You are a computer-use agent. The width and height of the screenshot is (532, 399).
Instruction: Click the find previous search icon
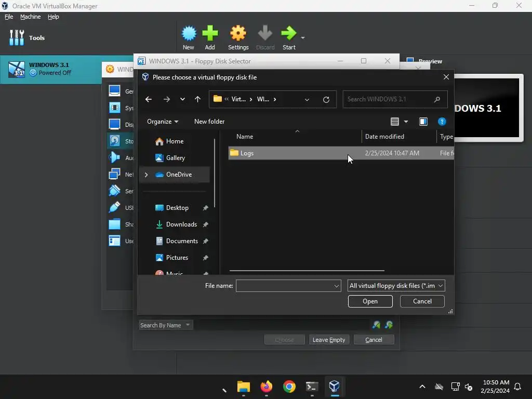pyautogui.click(x=376, y=325)
